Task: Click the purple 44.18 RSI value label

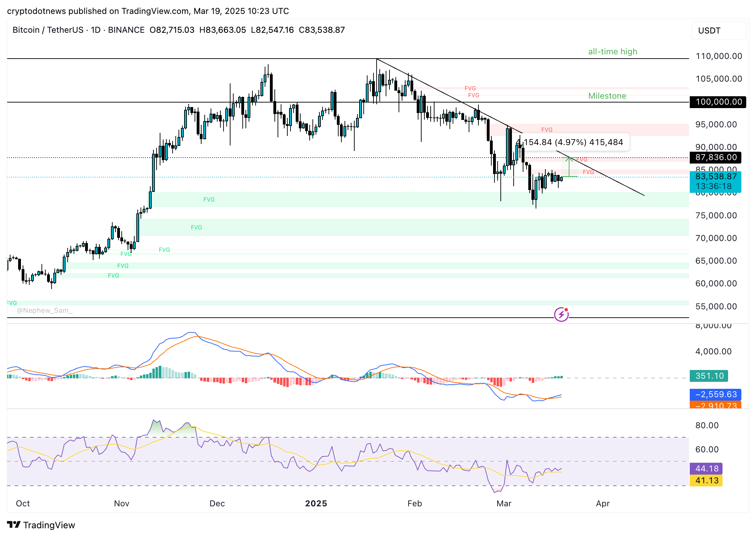Action: tap(705, 469)
